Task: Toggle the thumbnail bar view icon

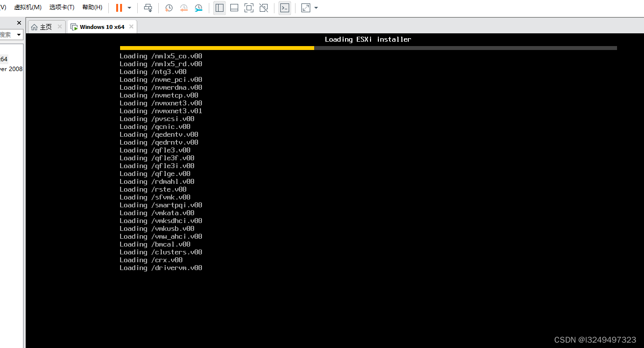Action: coord(234,8)
